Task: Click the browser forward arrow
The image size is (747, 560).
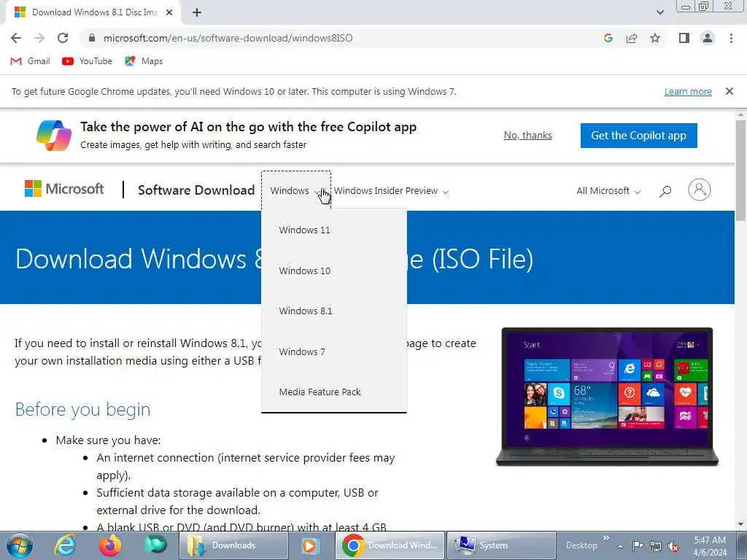Action: (x=39, y=38)
